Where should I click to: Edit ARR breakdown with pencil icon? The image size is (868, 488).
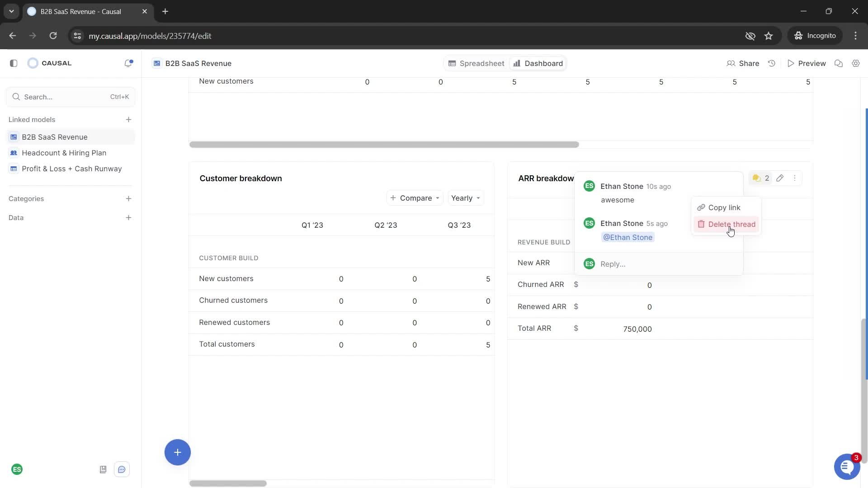780,178
